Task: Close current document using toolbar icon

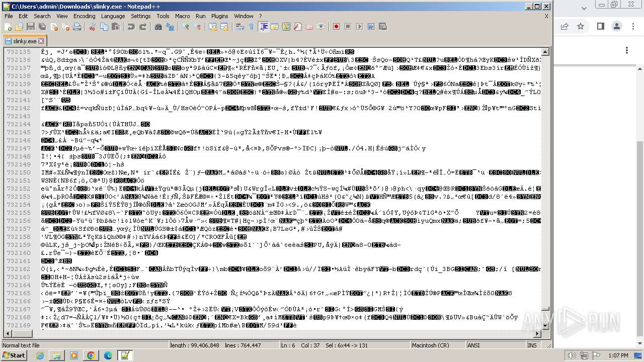Action: (x=54, y=27)
